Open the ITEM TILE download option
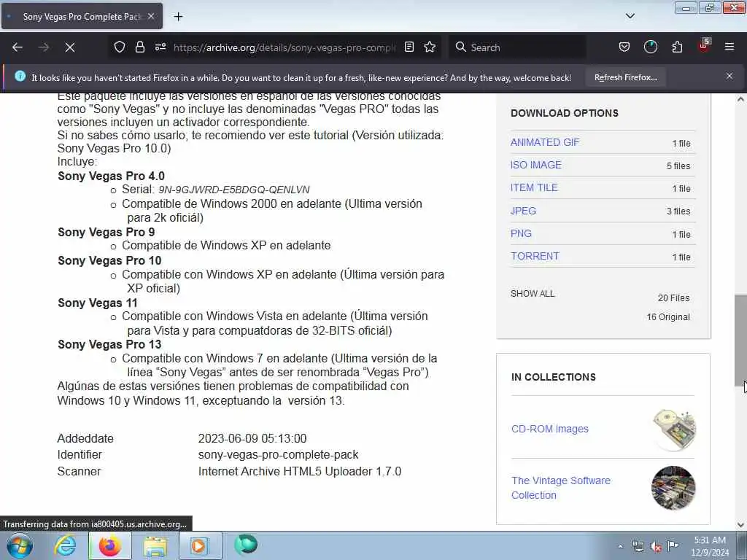Viewport: 747px width, 560px height. [533, 187]
